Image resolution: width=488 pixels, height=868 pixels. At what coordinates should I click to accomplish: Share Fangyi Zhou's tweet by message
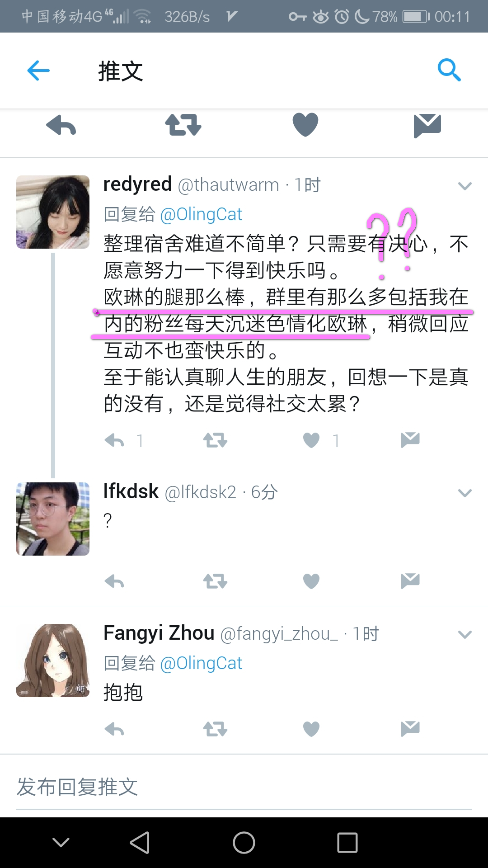(x=410, y=729)
